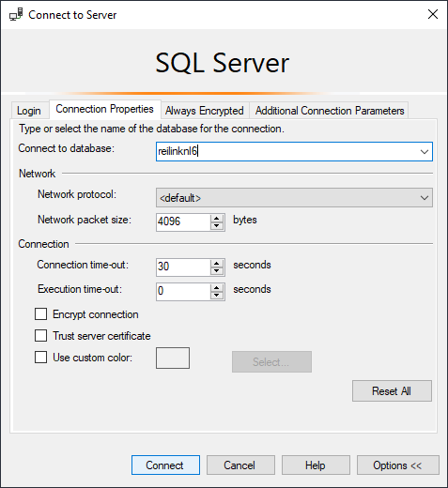This screenshot has width=448, height=488.
Task: Close the Connect to Server dialog
Action: [433, 14]
